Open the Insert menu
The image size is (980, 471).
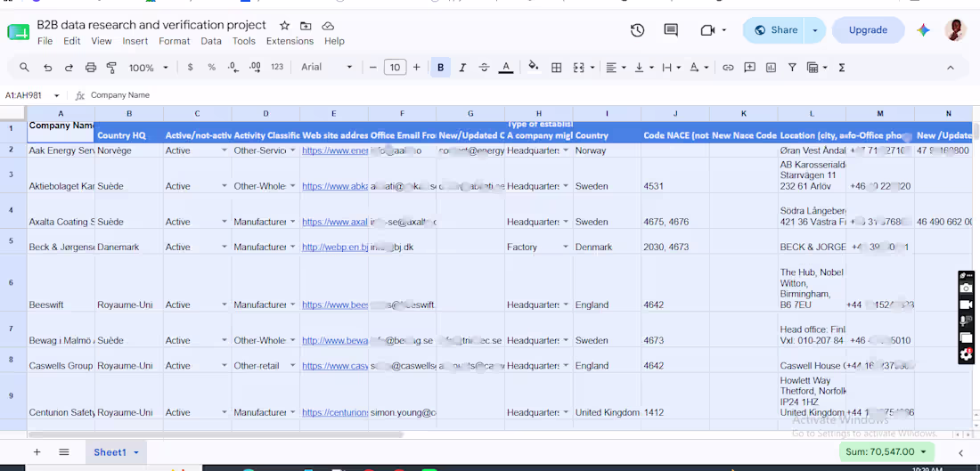[x=135, y=41]
